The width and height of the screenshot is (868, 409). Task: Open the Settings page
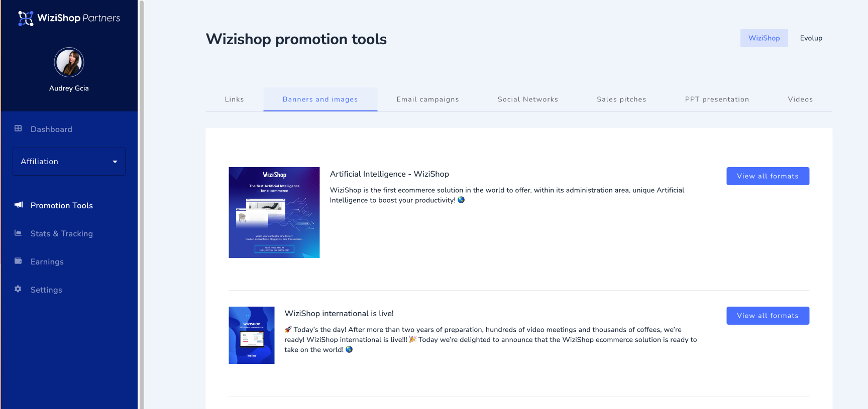pos(46,290)
